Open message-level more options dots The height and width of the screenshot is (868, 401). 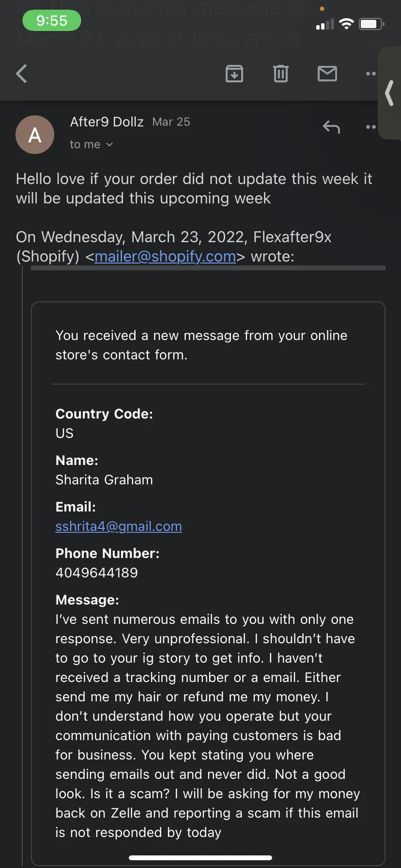pyautogui.click(x=371, y=127)
